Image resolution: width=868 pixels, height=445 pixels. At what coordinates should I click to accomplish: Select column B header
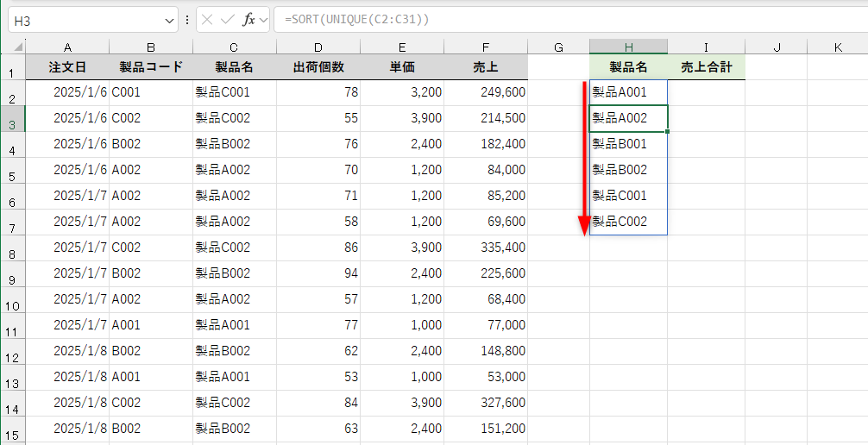click(x=151, y=47)
